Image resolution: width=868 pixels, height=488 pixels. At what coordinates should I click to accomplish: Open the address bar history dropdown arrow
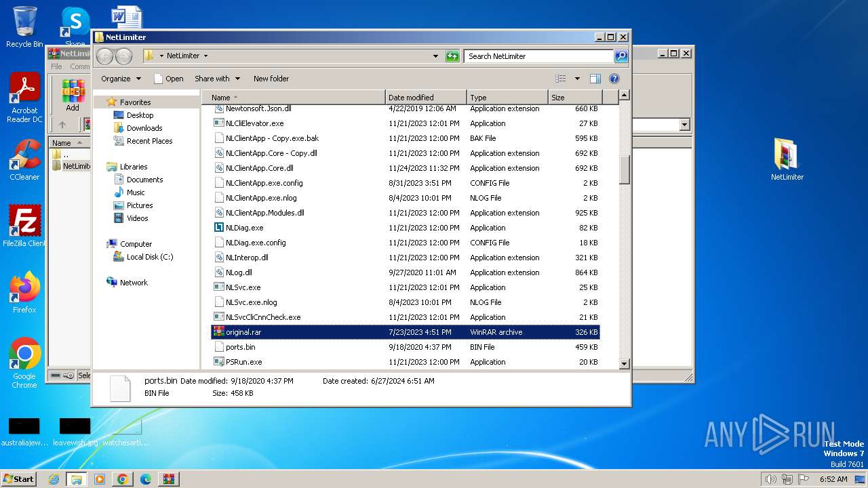coord(435,56)
